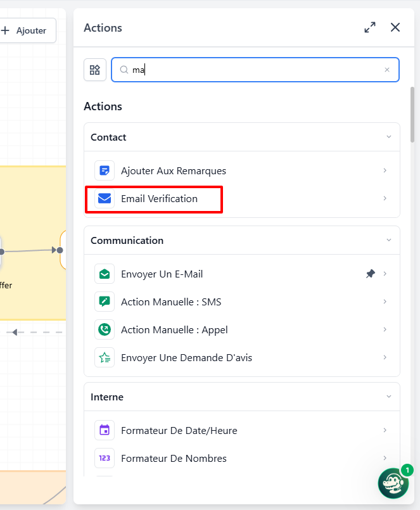Select the Formateur De Date/Heure calendar icon
Viewport: 420px width, 510px height.
(x=105, y=430)
